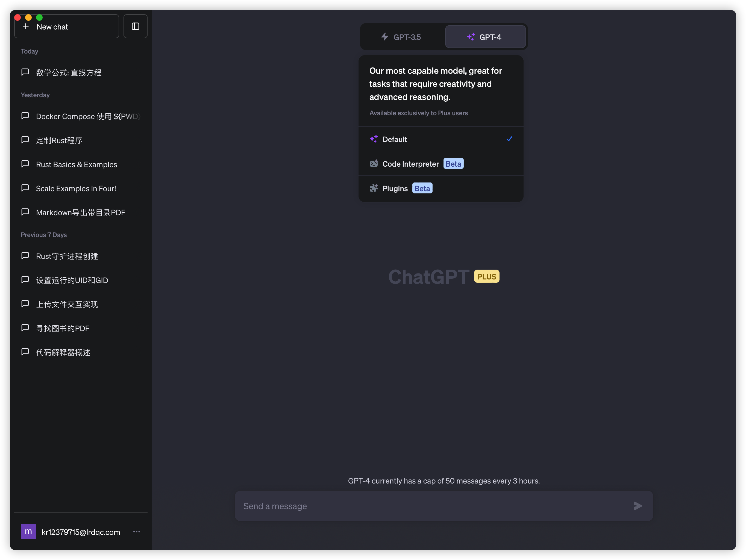This screenshot has width=746, height=560.
Task: Click the purple 'm' user avatar
Action: point(28,532)
